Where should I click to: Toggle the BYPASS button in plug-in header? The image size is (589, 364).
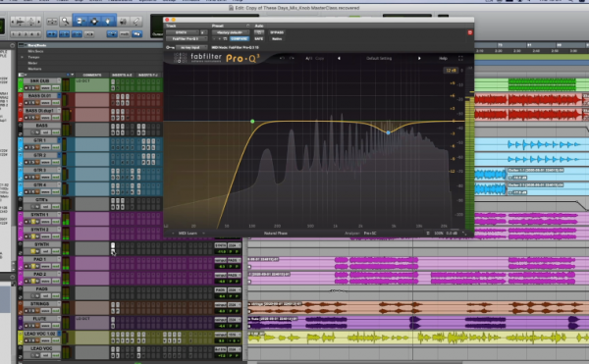(x=277, y=32)
